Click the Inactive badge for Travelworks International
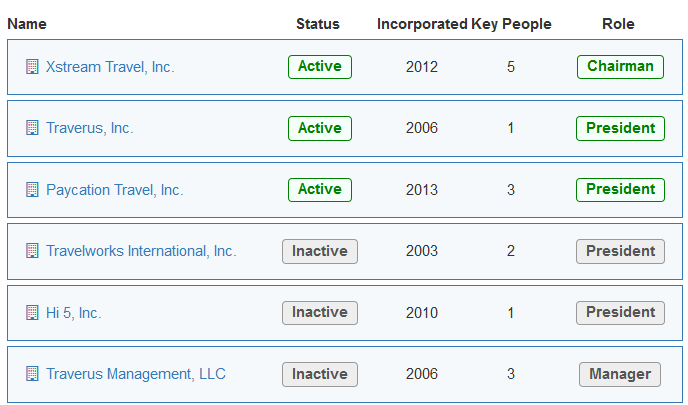 pos(320,251)
